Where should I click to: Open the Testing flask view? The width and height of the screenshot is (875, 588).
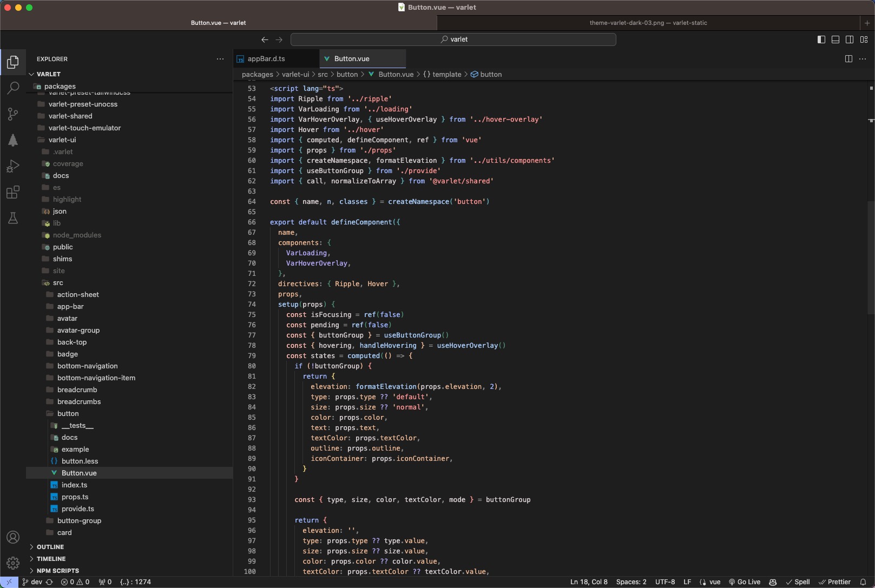pos(13,218)
